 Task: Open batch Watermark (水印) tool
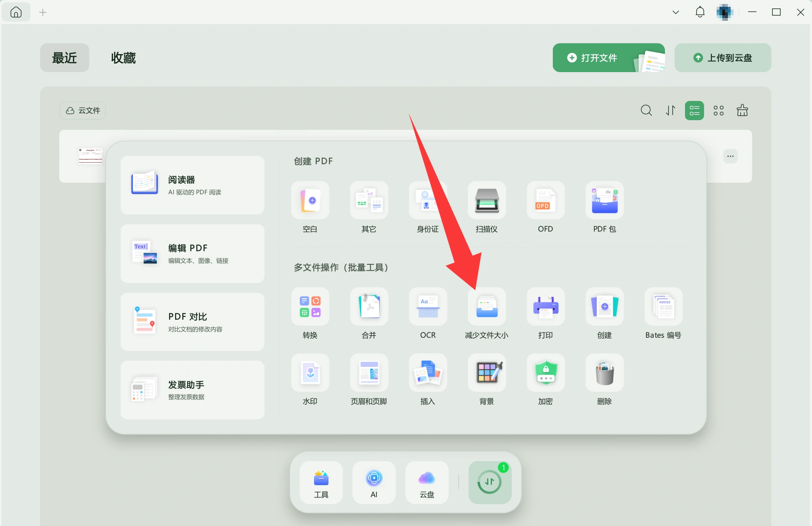[x=310, y=373]
